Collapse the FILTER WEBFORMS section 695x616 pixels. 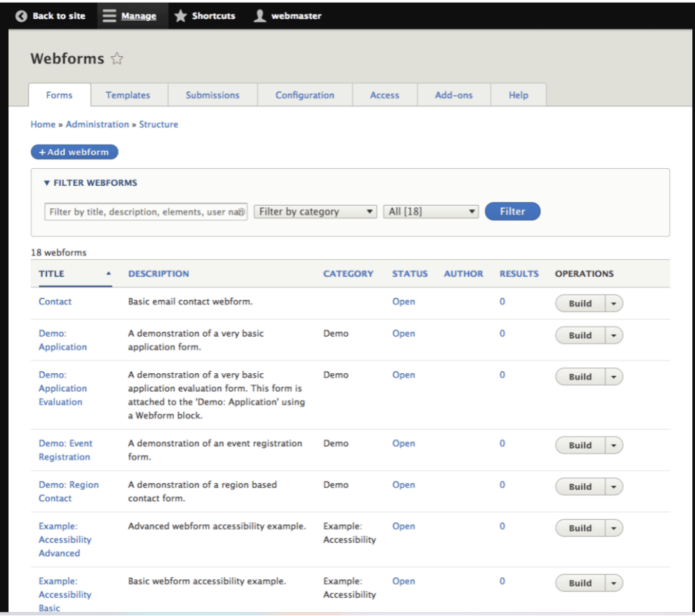47,182
